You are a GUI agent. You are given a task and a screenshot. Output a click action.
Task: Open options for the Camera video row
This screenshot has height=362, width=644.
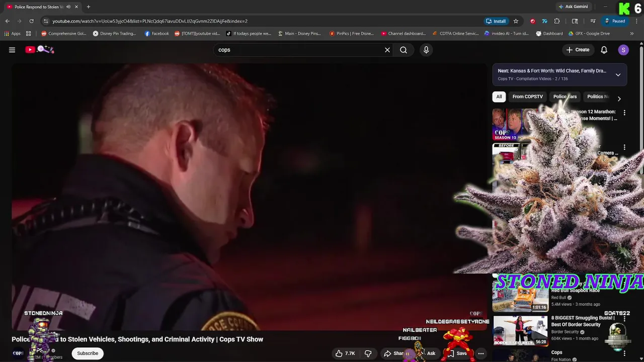tap(624, 147)
